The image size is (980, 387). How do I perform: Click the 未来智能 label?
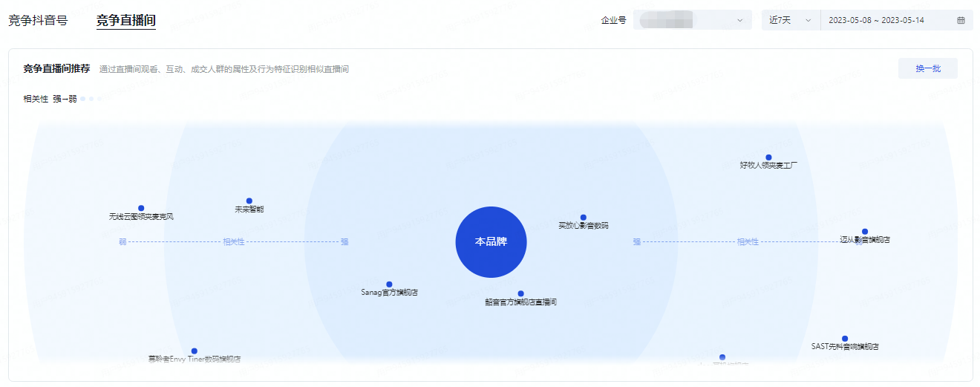coord(249,209)
